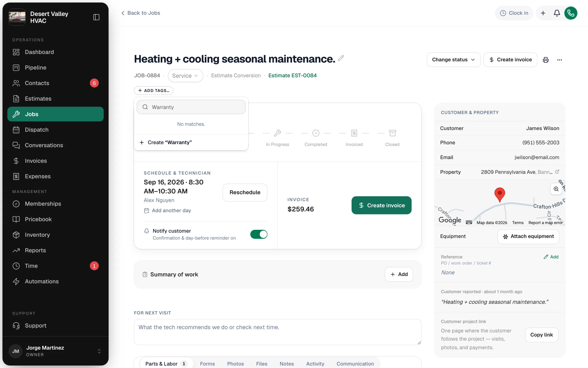Click the map Terms link
The image size is (588, 368).
point(518,223)
